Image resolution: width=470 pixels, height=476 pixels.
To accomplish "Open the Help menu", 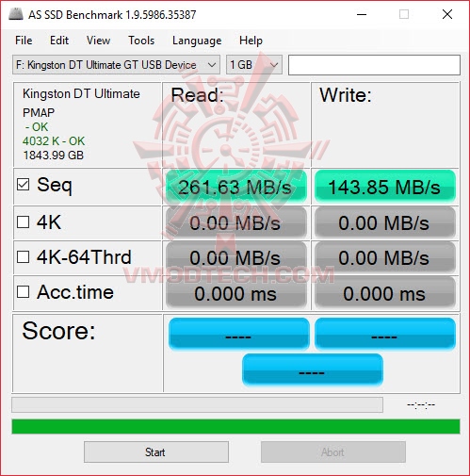I will [x=251, y=41].
